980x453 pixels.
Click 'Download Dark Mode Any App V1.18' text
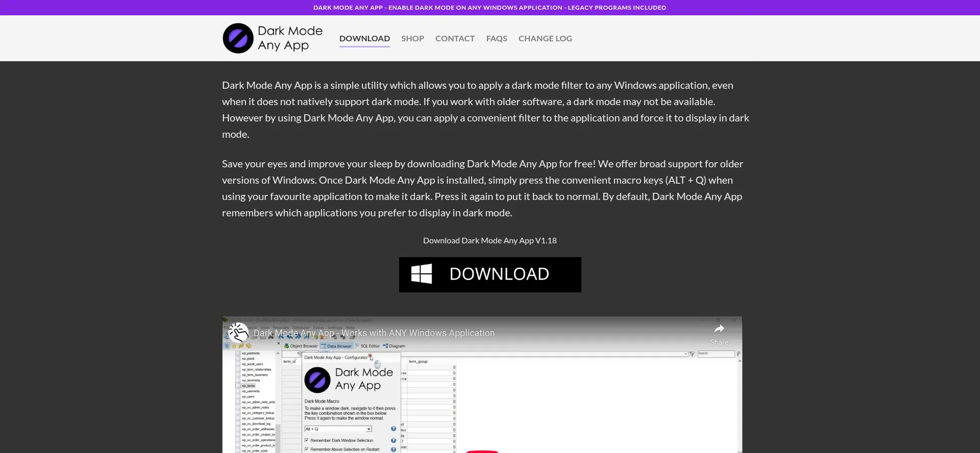(490, 240)
